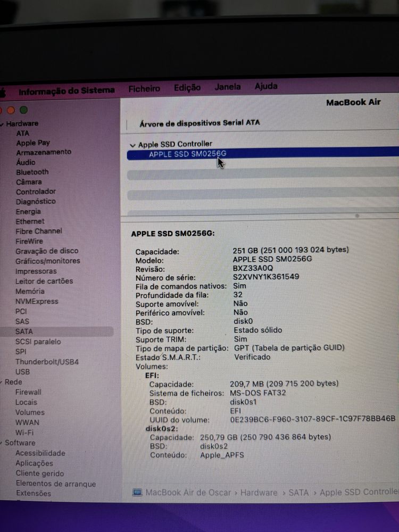Select Cliente gerido in the sidebar

click(40, 473)
